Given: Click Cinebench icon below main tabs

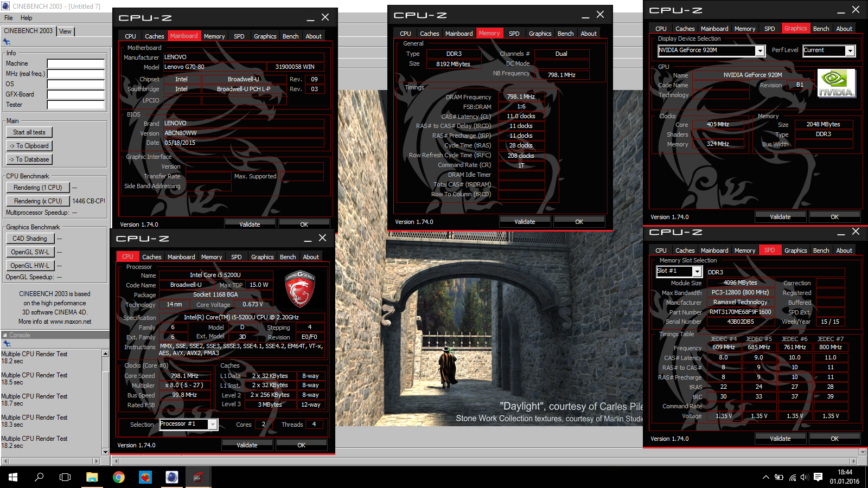Looking at the screenshot, I should (x=7, y=42).
